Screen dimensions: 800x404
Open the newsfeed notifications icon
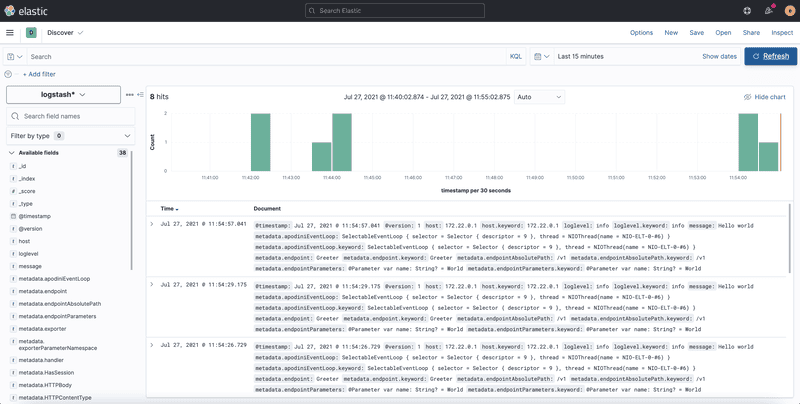(x=769, y=10)
